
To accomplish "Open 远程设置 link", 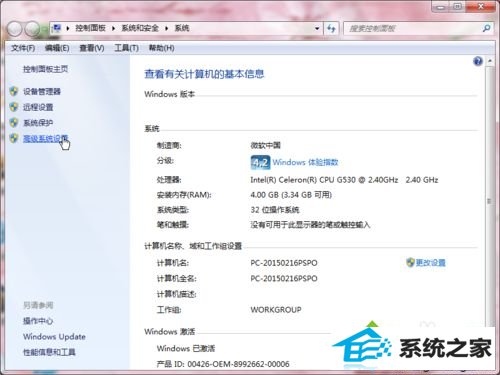I will pyautogui.click(x=38, y=107).
